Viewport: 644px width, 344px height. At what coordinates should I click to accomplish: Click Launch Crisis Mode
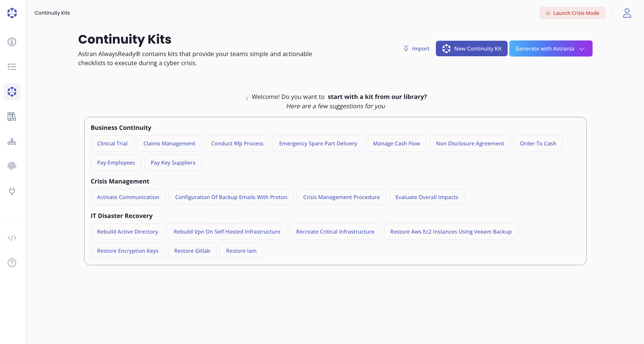572,13
